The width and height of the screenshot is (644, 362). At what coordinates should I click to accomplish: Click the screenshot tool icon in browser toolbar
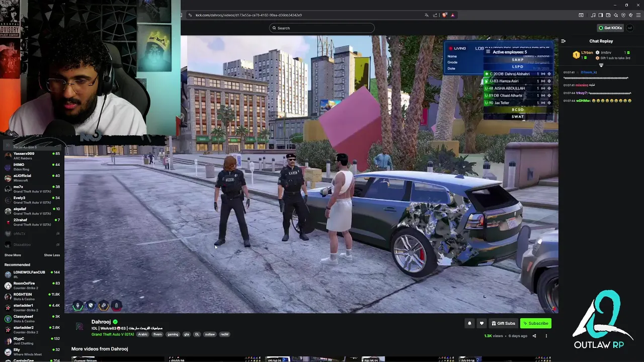coord(581,15)
